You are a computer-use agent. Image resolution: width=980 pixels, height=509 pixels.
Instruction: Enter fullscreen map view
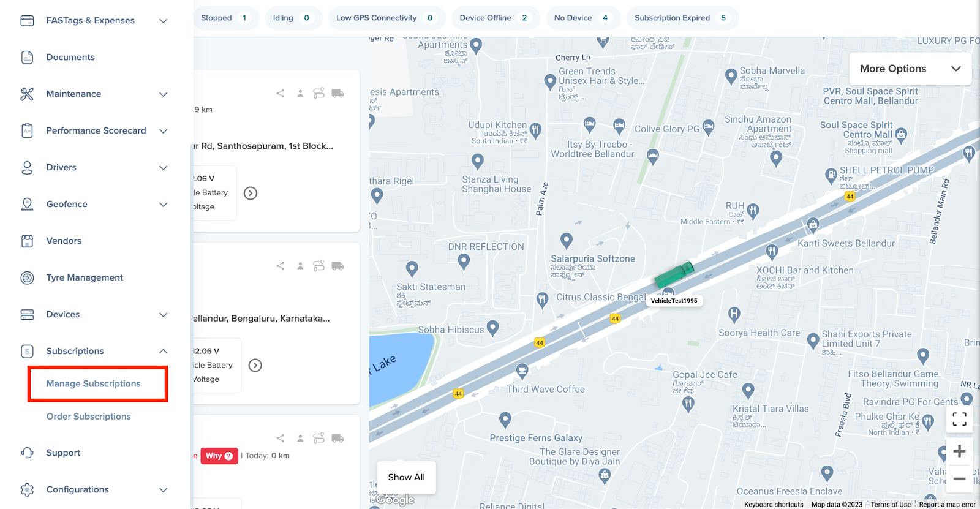[x=959, y=419]
